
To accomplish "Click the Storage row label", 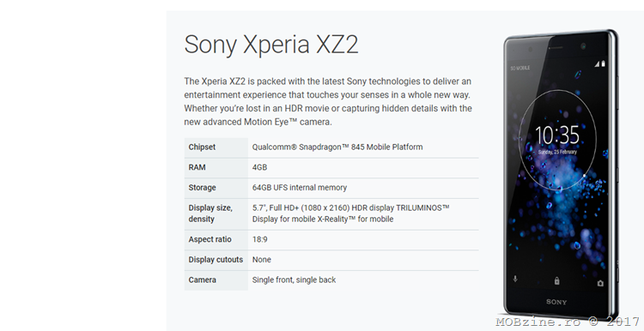I will click(x=202, y=188).
